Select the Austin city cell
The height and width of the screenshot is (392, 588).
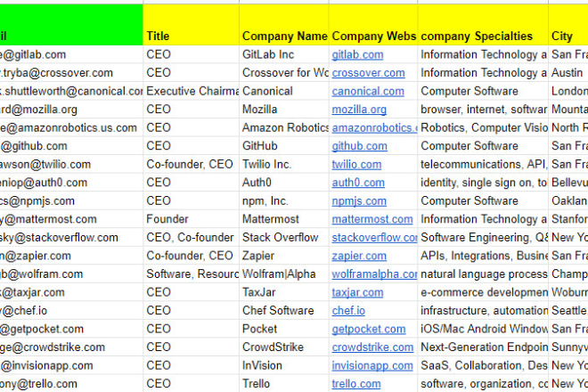coord(568,73)
